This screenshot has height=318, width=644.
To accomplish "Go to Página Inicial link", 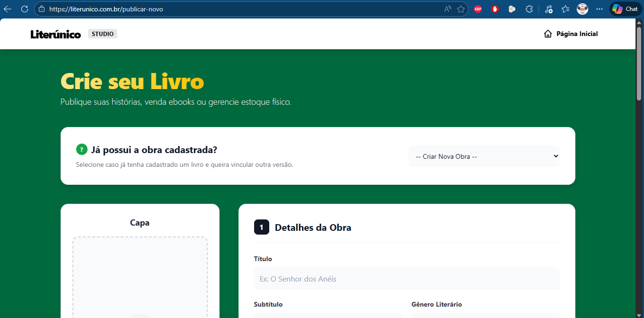I will point(571,34).
